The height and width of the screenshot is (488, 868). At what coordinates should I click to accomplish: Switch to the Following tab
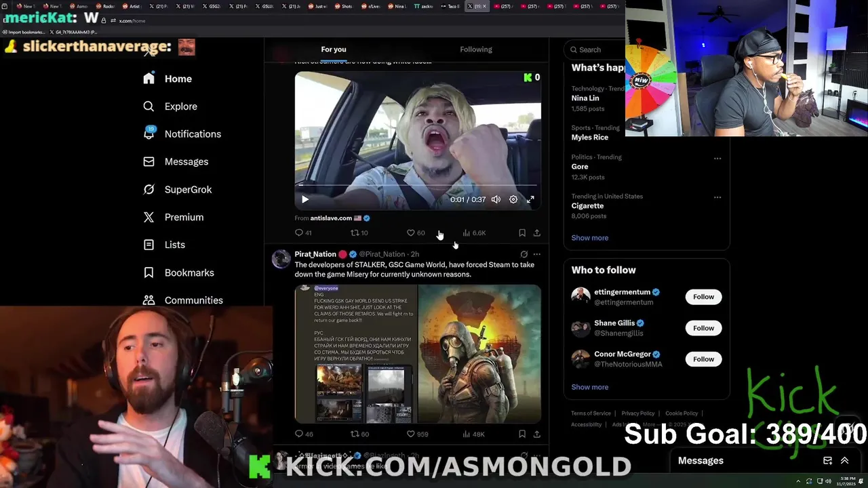click(x=476, y=49)
